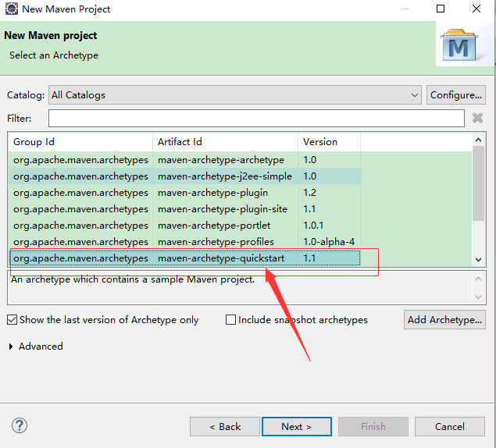Screen dimensions: 496x448
Task: Select the maven-archetype-plugin-site row
Action: pyautogui.click(x=184, y=209)
